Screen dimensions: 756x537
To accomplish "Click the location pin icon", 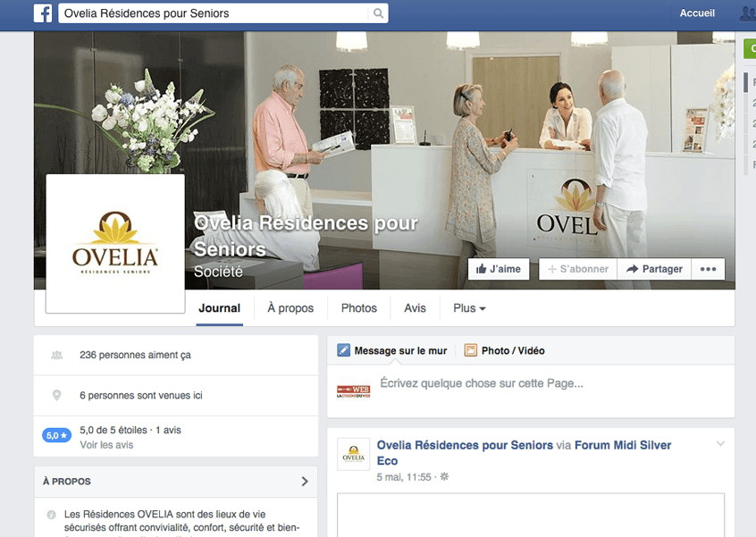I will click(x=57, y=395).
